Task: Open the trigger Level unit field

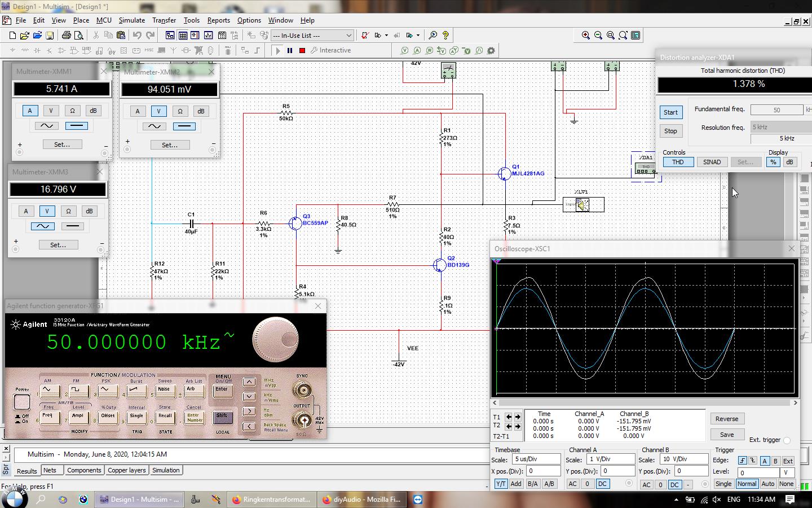Action: pos(787,473)
